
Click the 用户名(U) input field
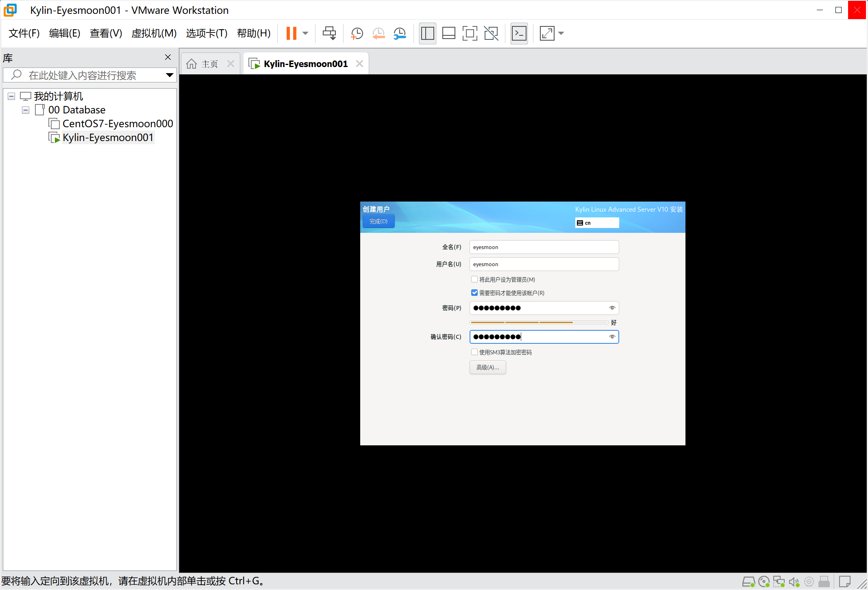click(544, 264)
